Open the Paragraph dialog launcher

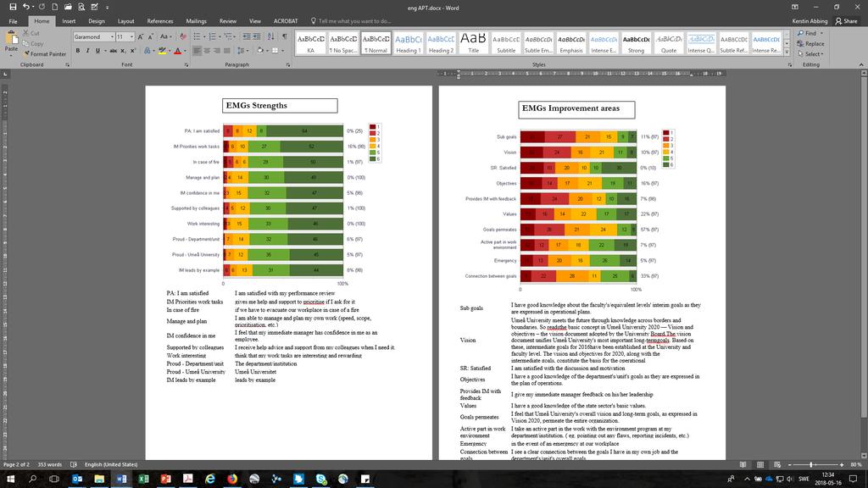288,65
